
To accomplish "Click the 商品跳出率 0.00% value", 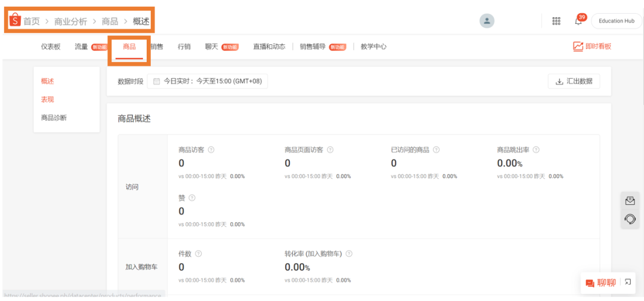I will point(510,163).
